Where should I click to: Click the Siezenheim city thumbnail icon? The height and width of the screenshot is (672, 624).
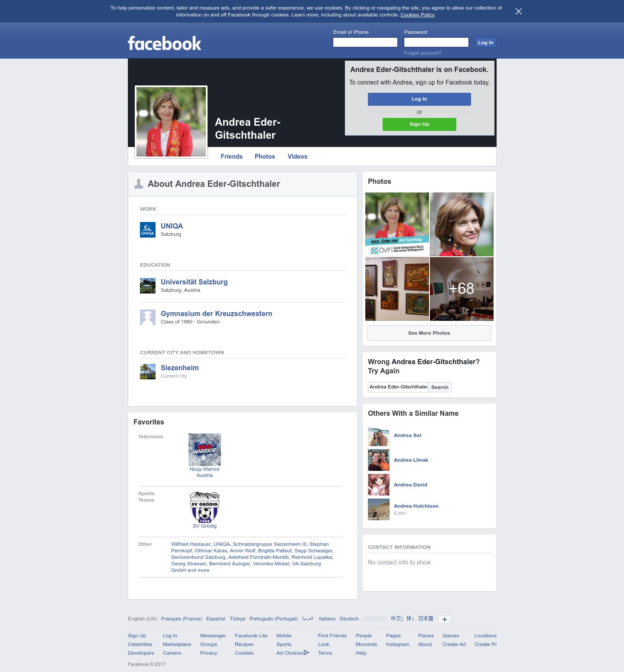148,372
